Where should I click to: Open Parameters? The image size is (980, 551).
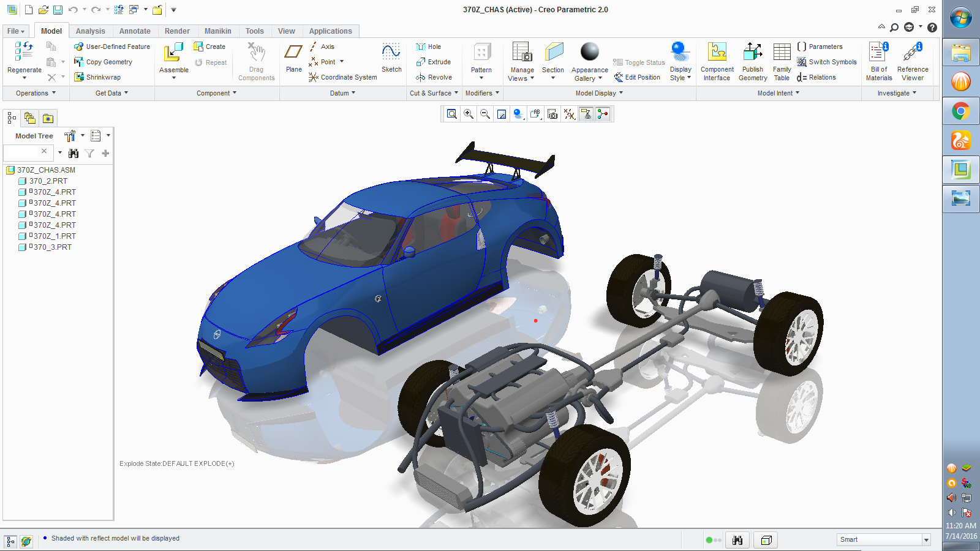(x=820, y=47)
